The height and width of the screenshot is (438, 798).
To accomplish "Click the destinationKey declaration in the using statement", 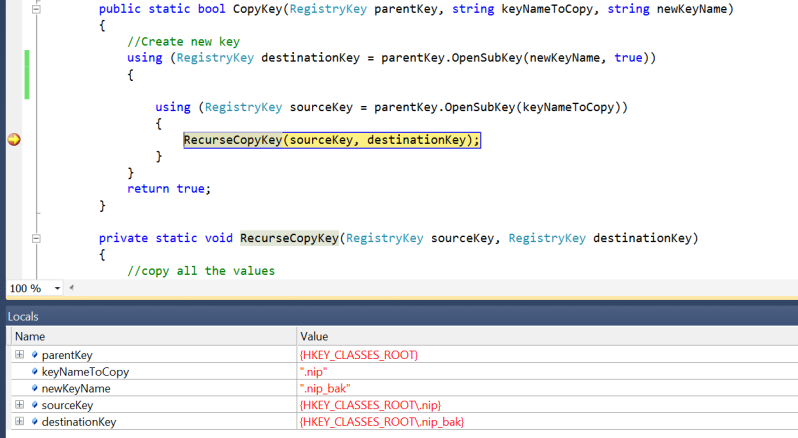I will (x=310, y=58).
